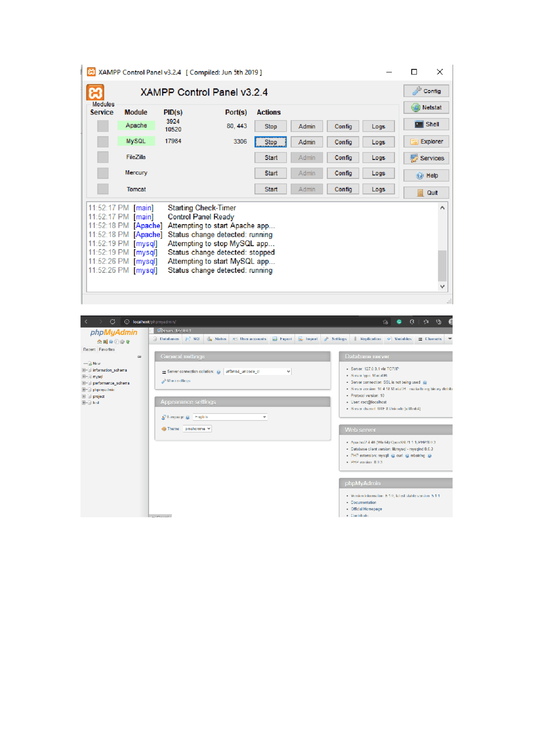534x756 pixels.
Task: Open Admin for the MySQL module
Action: 307,142
